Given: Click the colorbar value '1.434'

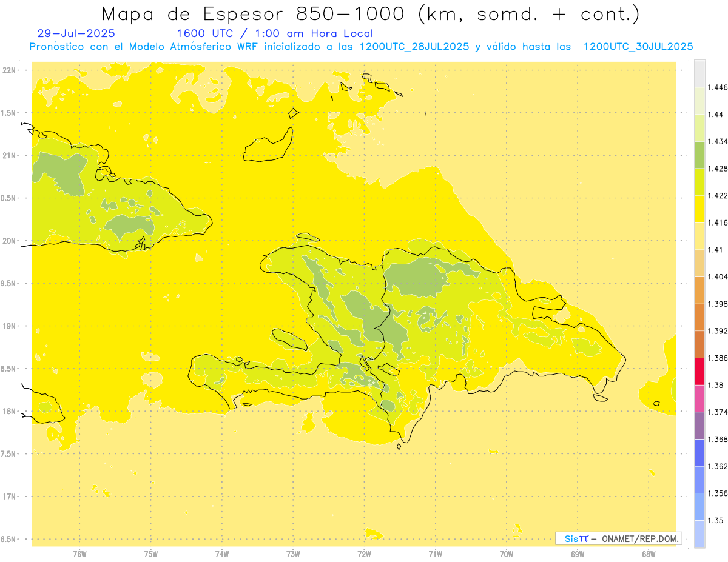Looking at the screenshot, I should (x=719, y=141).
